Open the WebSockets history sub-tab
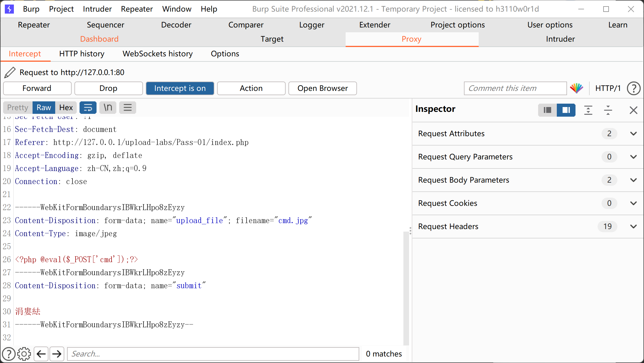The width and height of the screenshot is (644, 363). click(x=158, y=54)
